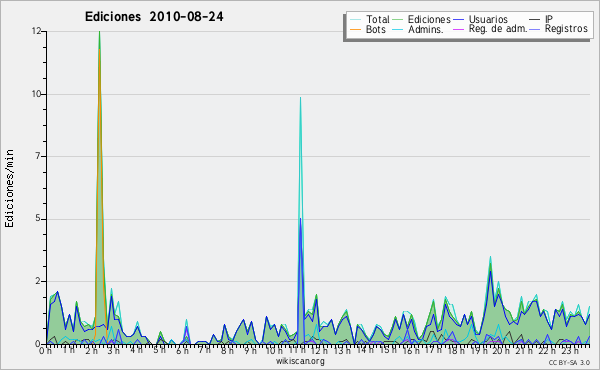Image resolution: width=600 pixels, height=370 pixels.
Task: Click the magenta Reg. de adm. legend swatch
Action: tap(458, 29)
